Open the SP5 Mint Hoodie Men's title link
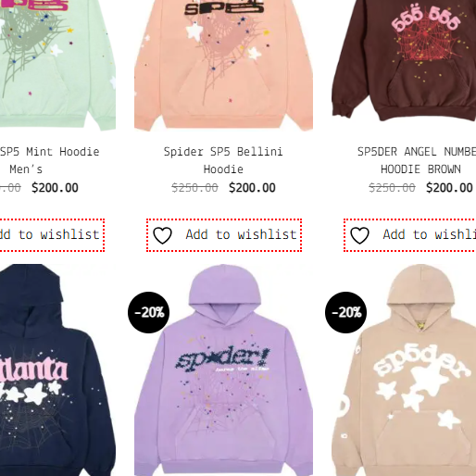The height and width of the screenshot is (476, 476). tap(49, 160)
